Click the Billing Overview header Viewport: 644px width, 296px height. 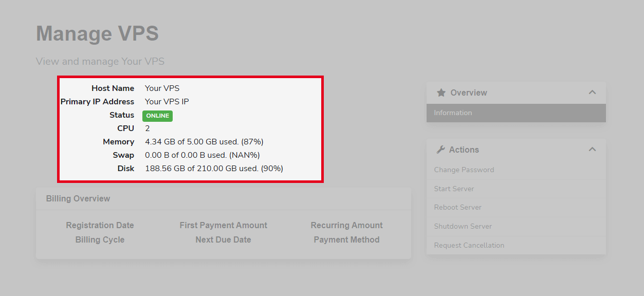pyautogui.click(x=78, y=198)
